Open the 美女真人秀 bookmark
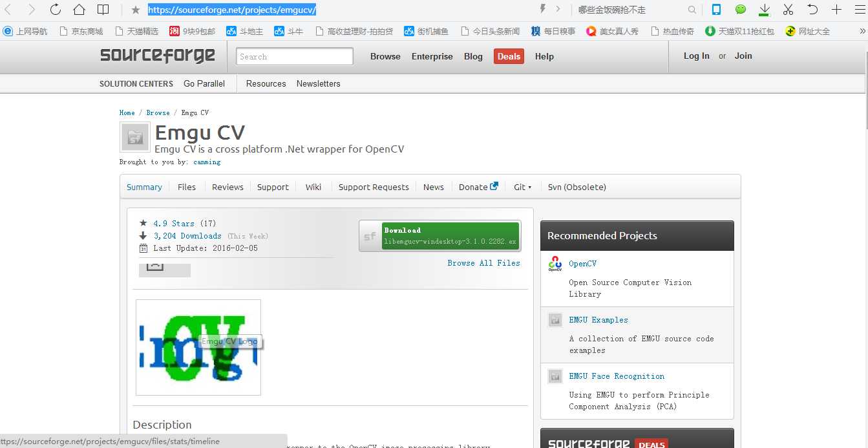Image resolution: width=868 pixels, height=448 pixels. [612, 31]
